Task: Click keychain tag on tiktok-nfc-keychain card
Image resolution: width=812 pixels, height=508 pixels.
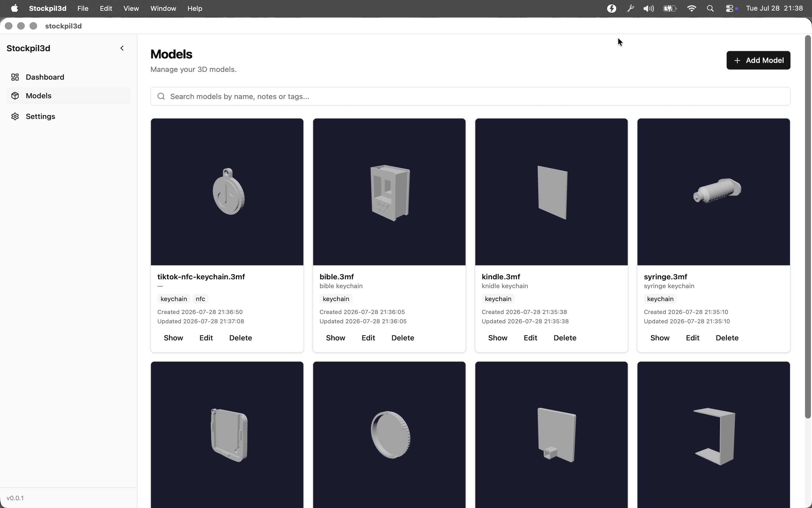Action: [x=174, y=299]
